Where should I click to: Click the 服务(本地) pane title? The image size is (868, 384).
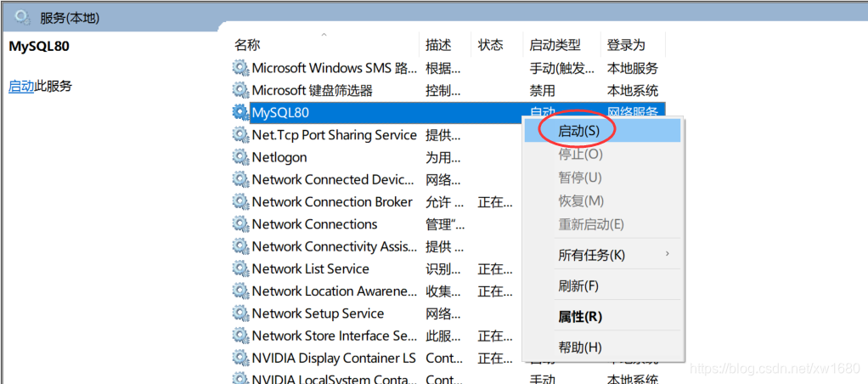70,19
